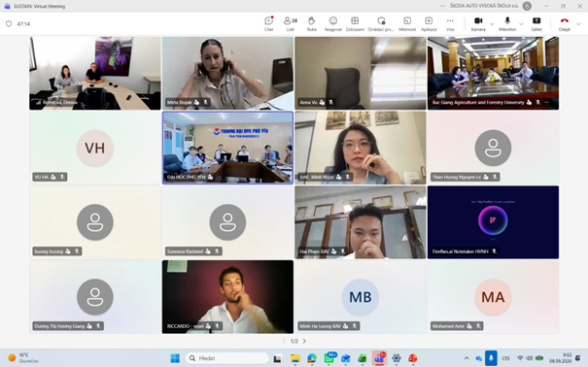Show hidden system tray icons
Screen dimensions: 588x367
point(467,358)
